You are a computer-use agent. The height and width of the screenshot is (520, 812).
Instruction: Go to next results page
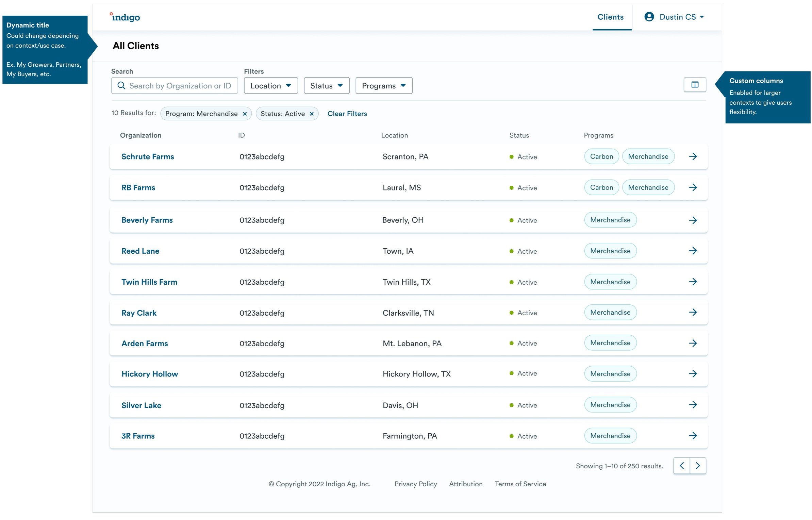(698, 466)
